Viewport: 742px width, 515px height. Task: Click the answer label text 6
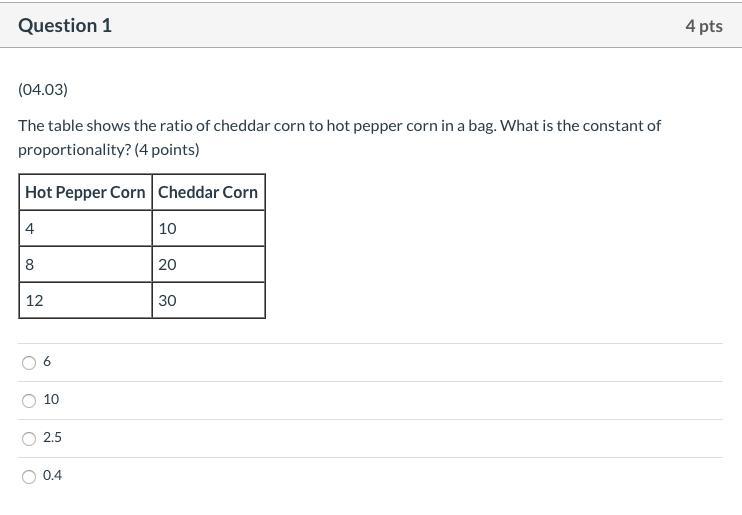click(47, 362)
